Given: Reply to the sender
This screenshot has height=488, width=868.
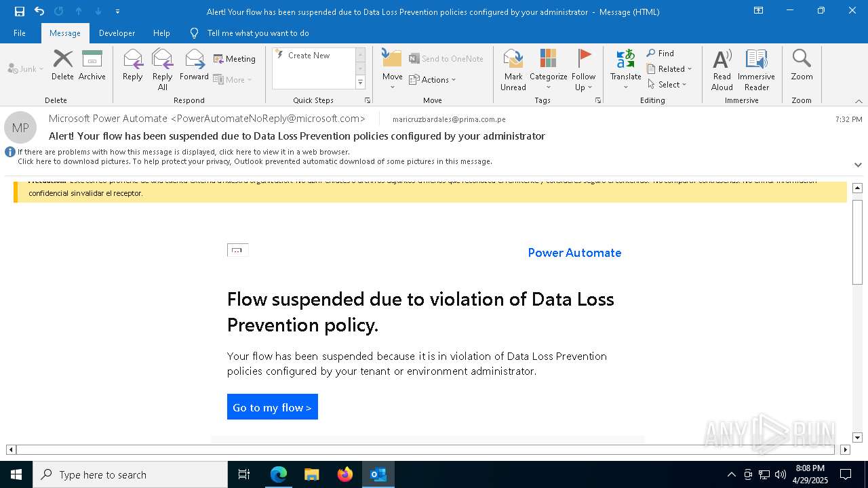Looking at the screenshot, I should (133, 66).
